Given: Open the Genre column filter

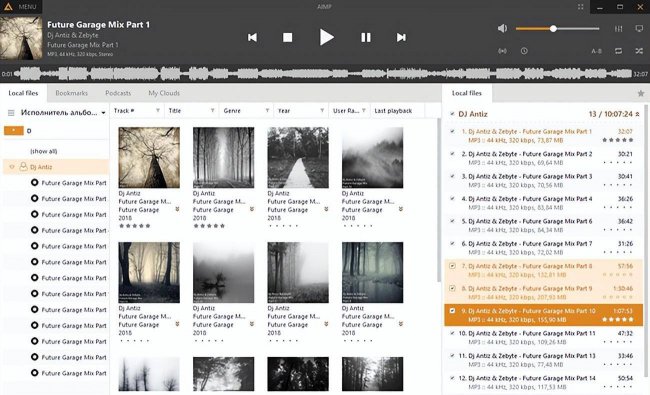Looking at the screenshot, I should 267,111.
